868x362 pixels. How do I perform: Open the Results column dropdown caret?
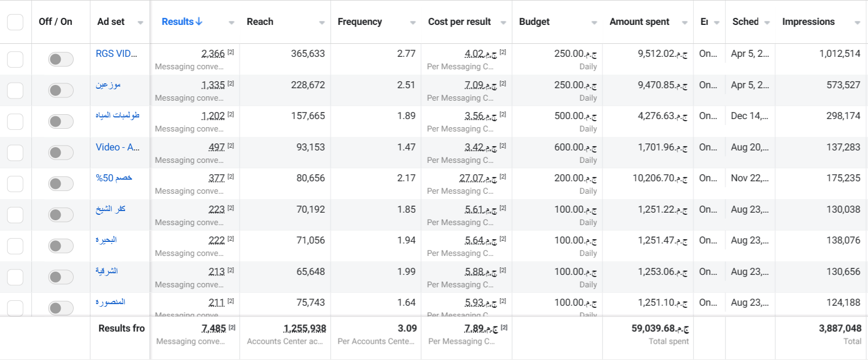click(232, 23)
